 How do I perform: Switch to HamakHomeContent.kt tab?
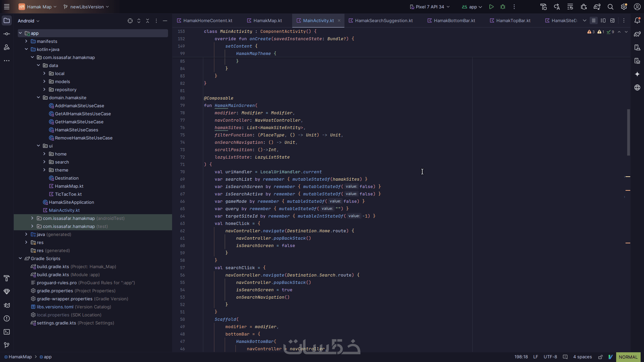(208, 21)
